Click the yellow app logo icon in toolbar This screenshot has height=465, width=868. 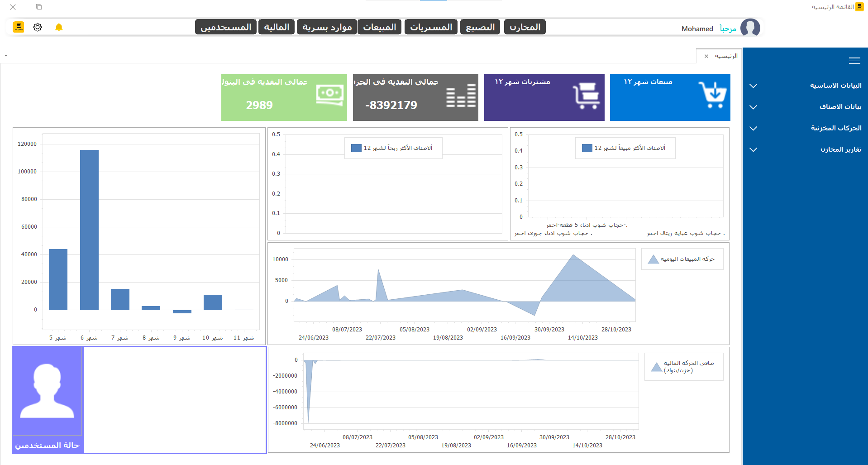pyautogui.click(x=19, y=27)
